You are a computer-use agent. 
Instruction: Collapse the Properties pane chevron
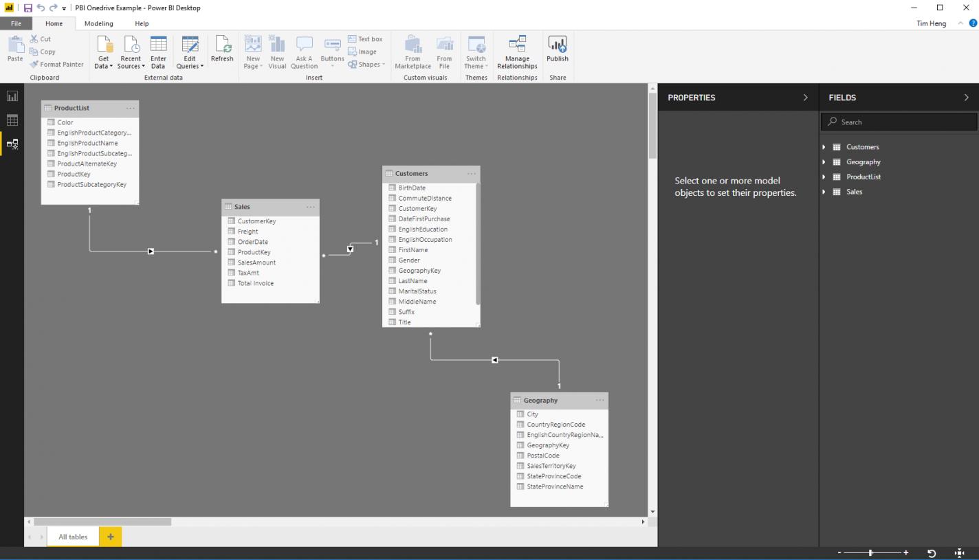[x=806, y=98]
